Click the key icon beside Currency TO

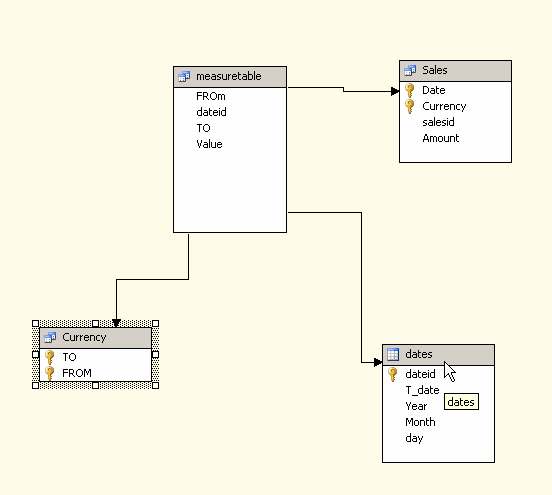pyautogui.click(x=50, y=357)
